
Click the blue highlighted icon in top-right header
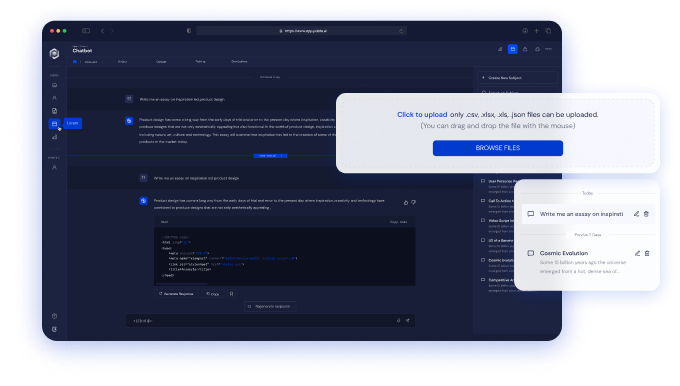pyautogui.click(x=513, y=49)
